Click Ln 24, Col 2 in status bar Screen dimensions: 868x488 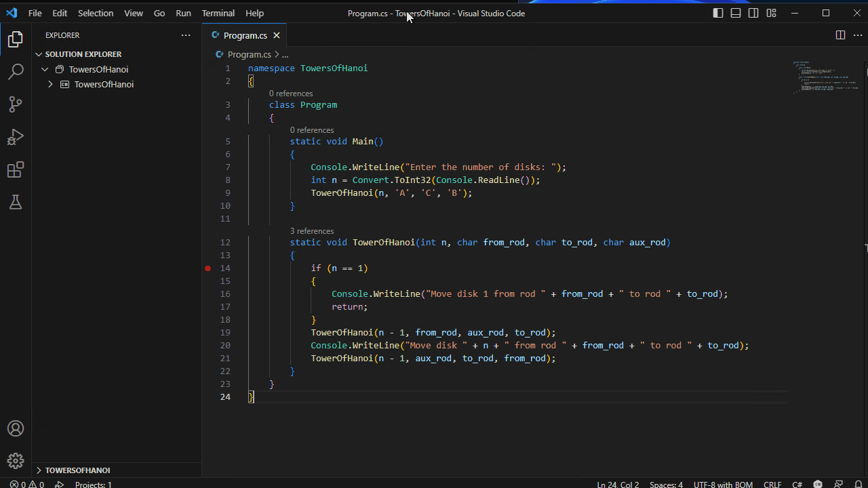618,484
